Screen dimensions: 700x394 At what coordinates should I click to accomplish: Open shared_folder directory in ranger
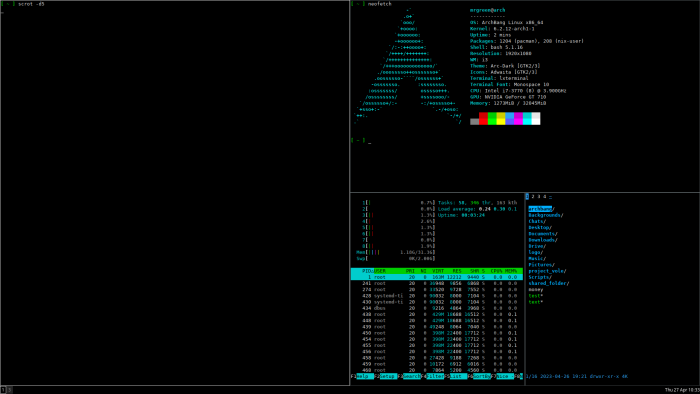tap(549, 283)
